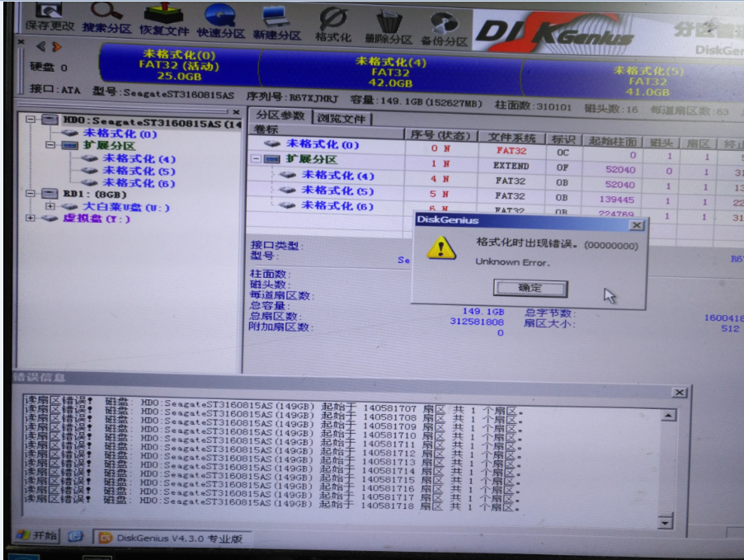Open 搜索分区 (Search Partitions) tool
This screenshot has height=560, width=744.
pos(106,18)
